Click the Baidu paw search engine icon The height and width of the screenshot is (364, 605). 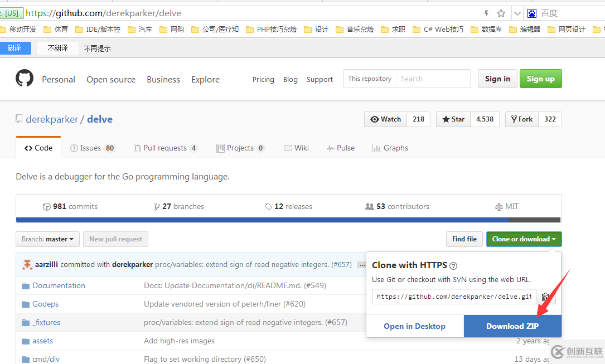pyautogui.click(x=532, y=13)
